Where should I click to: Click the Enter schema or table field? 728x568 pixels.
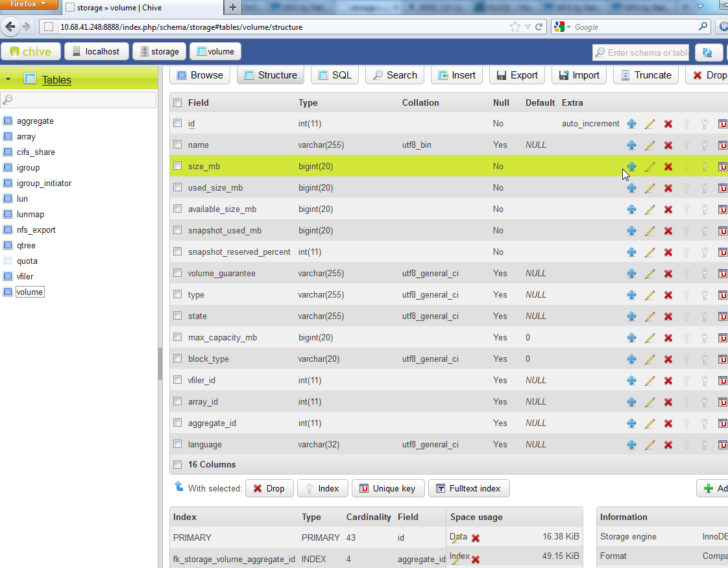640,53
